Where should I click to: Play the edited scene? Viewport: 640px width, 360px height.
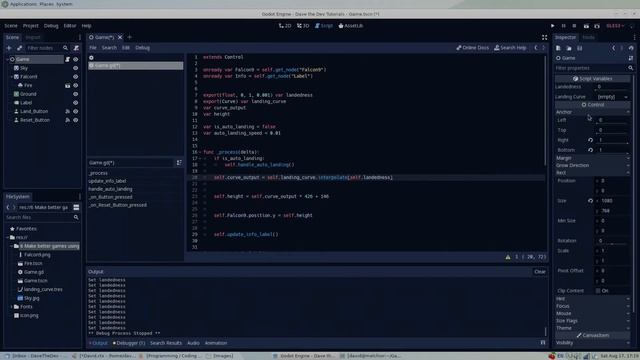586,26
